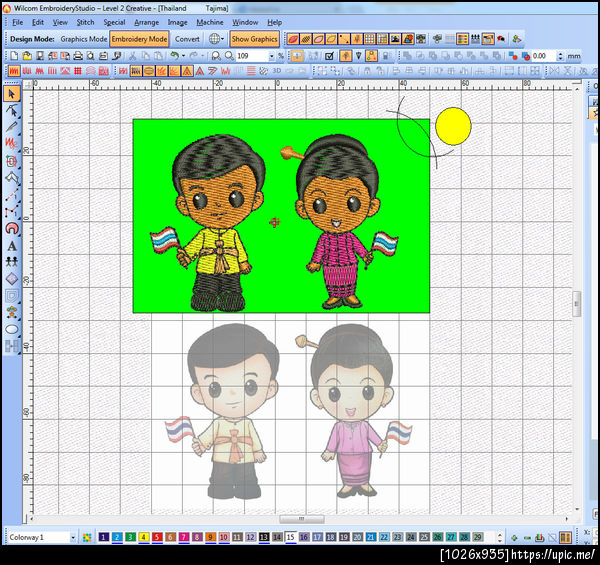
Task: Expand the Redo history dropdown arrow
Action: pos(202,56)
